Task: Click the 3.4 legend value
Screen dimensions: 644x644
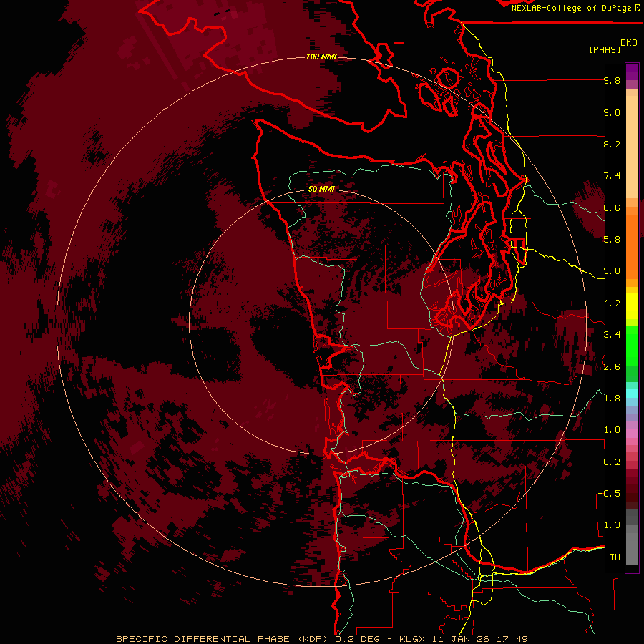Action: pos(612,335)
